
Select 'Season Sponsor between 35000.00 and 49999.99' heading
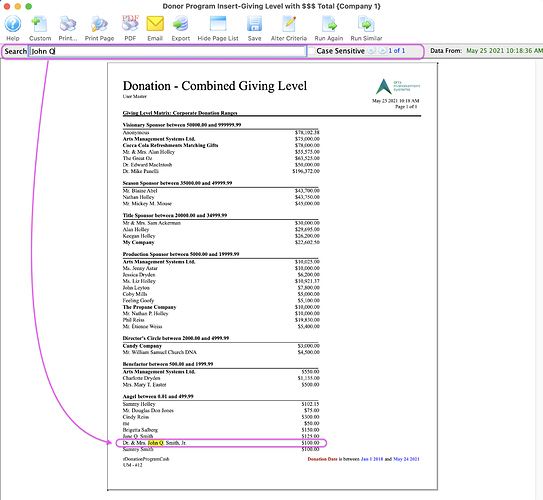click(x=177, y=183)
